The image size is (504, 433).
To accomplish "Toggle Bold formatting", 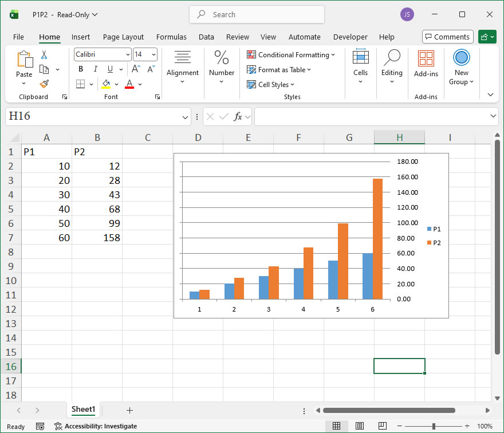I will click(x=81, y=69).
